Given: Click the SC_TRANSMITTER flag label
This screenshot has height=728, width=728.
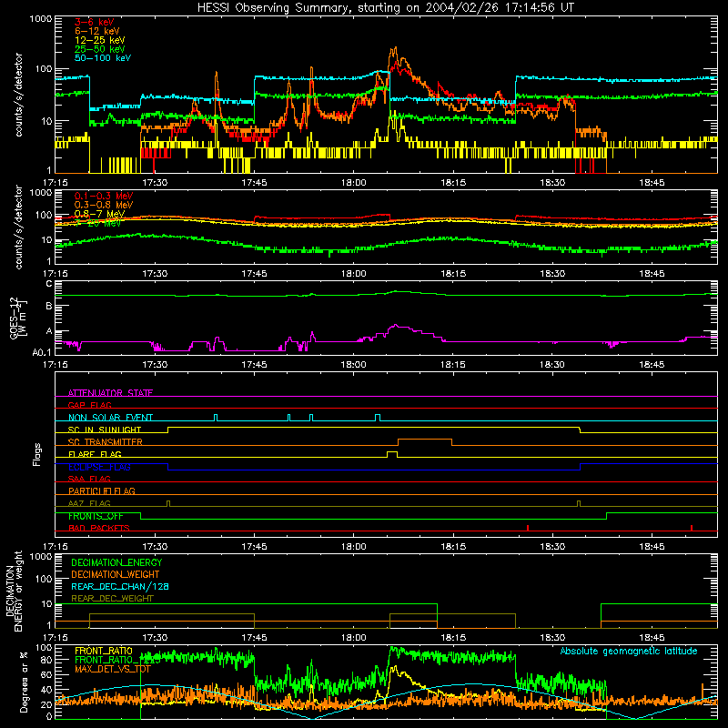Looking at the screenshot, I should tap(106, 441).
